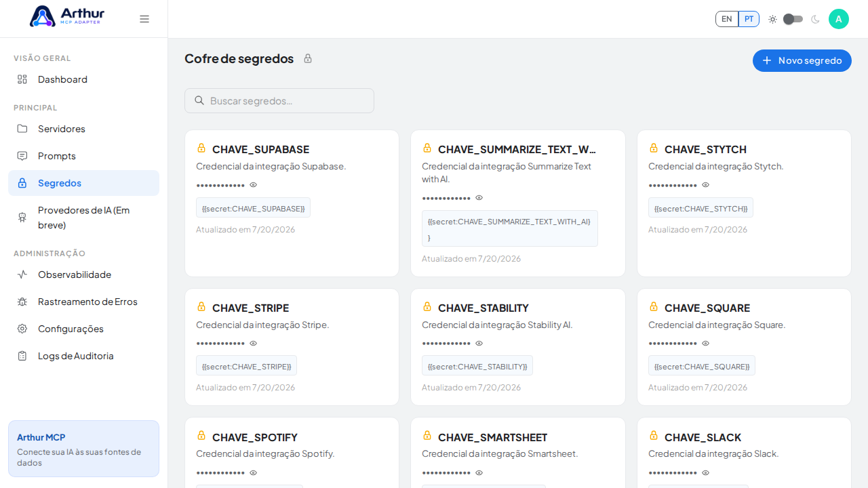
Task: View Logs de Auditoria
Action: point(83,356)
